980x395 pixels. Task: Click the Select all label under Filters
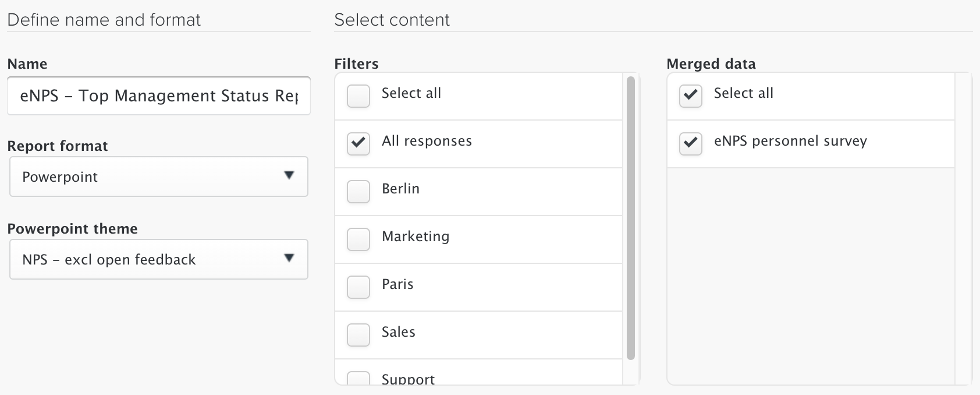(411, 93)
